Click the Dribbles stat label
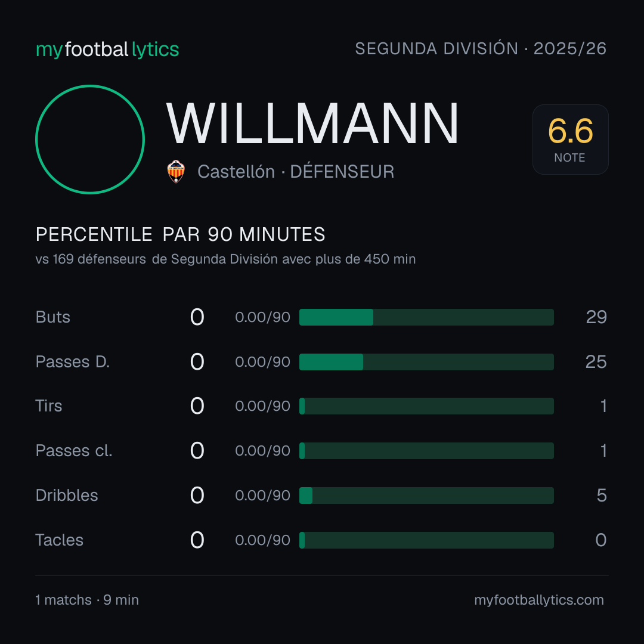The width and height of the screenshot is (644, 644). coord(67,496)
